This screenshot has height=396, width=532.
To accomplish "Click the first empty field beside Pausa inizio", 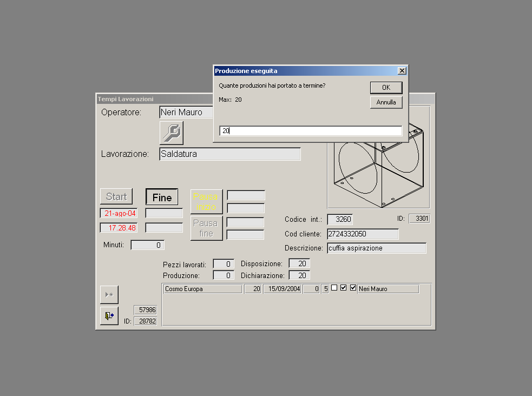I will (x=246, y=195).
